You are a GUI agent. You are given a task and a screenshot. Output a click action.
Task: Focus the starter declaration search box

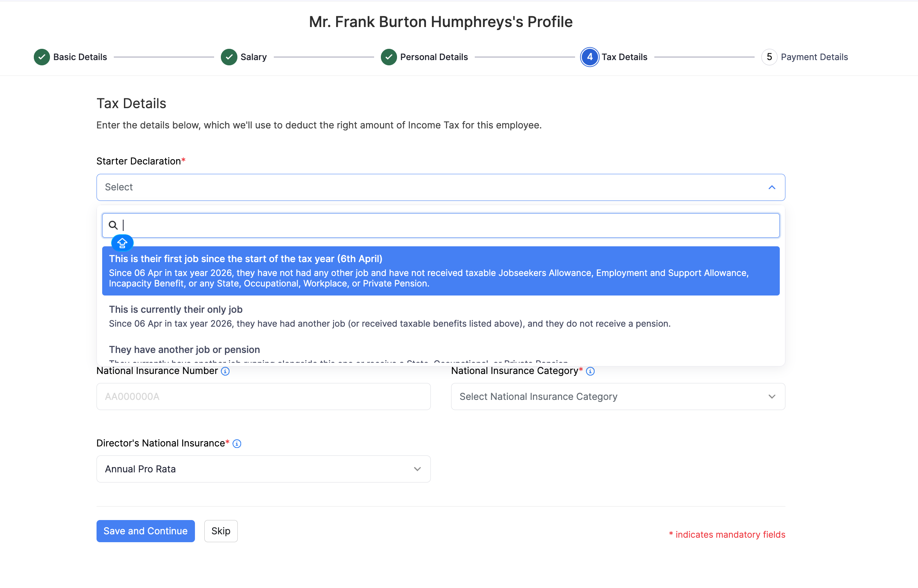[441, 225]
